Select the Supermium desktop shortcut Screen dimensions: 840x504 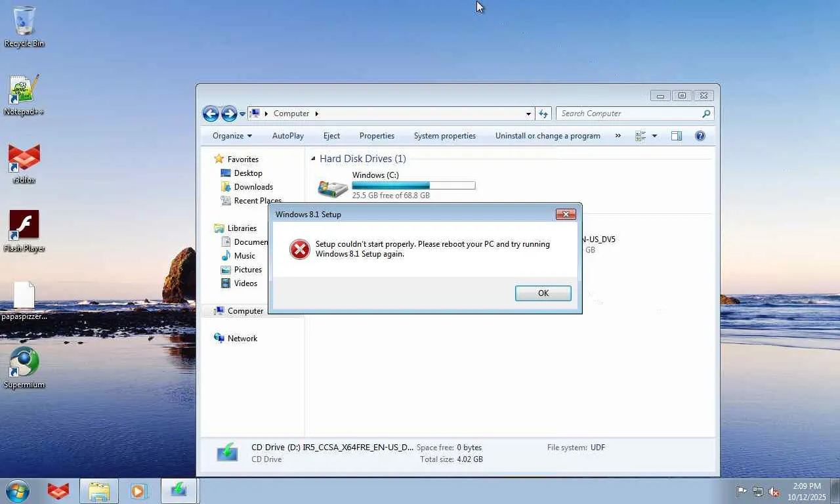(24, 367)
